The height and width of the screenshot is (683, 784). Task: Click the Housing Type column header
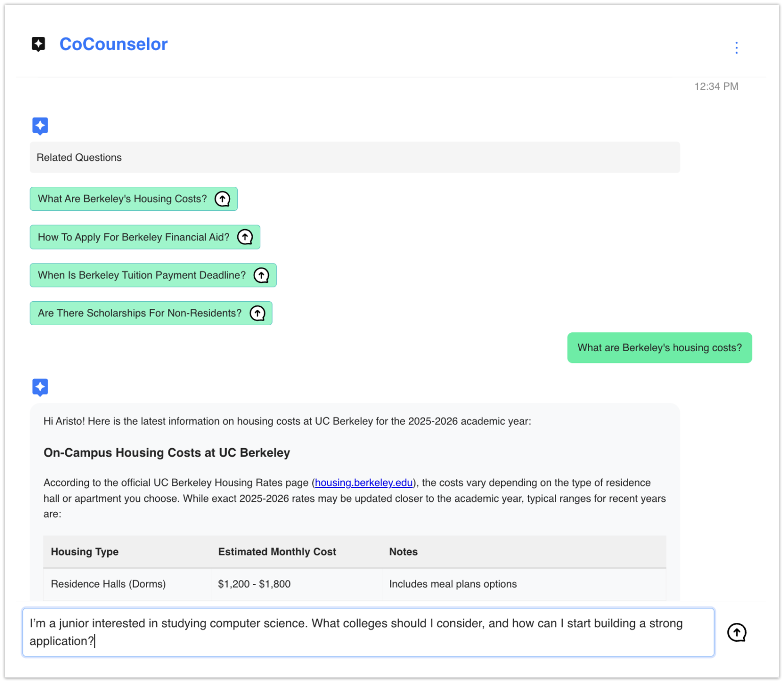coord(85,551)
